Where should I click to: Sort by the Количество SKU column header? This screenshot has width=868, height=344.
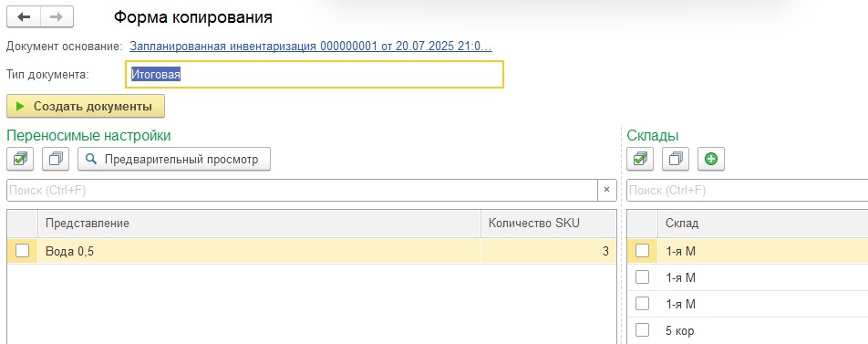pyautogui.click(x=549, y=224)
